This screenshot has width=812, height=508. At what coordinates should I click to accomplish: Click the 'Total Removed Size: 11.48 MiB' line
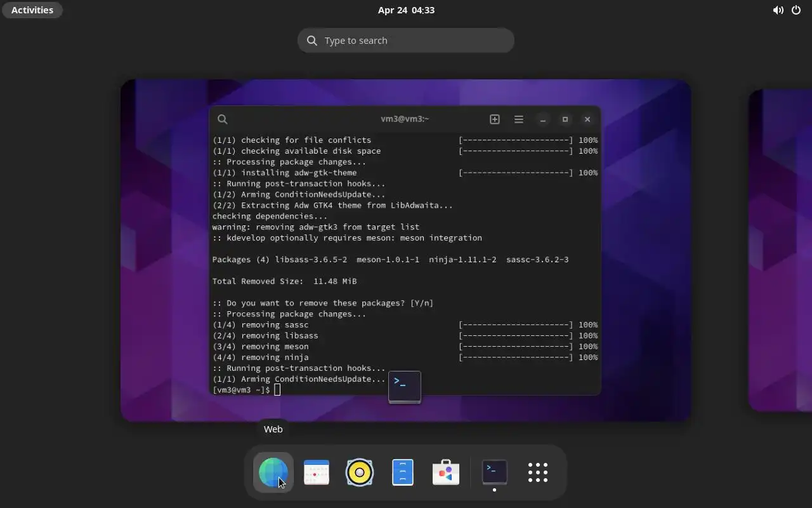[x=284, y=281]
